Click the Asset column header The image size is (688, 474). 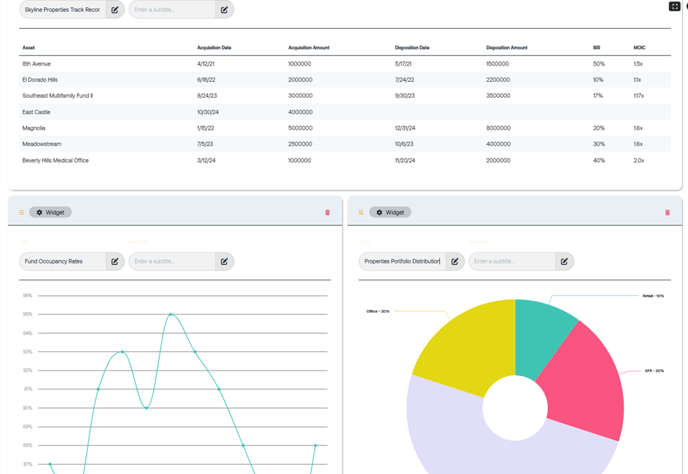29,47
